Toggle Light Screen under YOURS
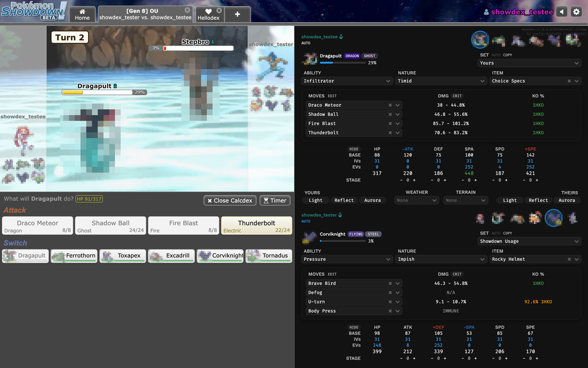 pos(315,200)
